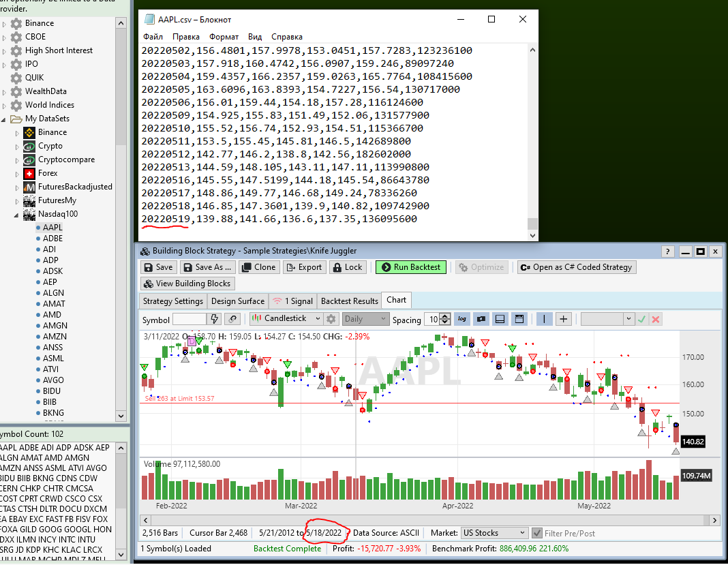The height and width of the screenshot is (565, 728).
Task: Click the vertical bar cursor icon
Action: click(x=545, y=319)
